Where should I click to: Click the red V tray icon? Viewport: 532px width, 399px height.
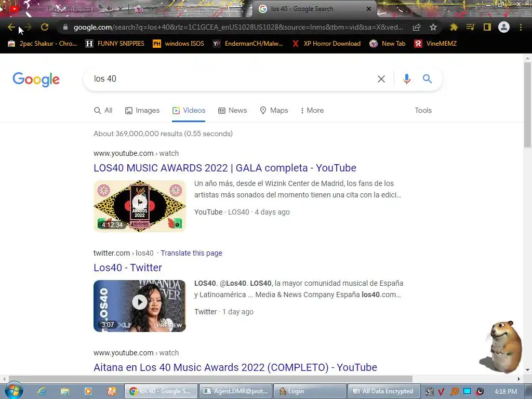[441, 392]
